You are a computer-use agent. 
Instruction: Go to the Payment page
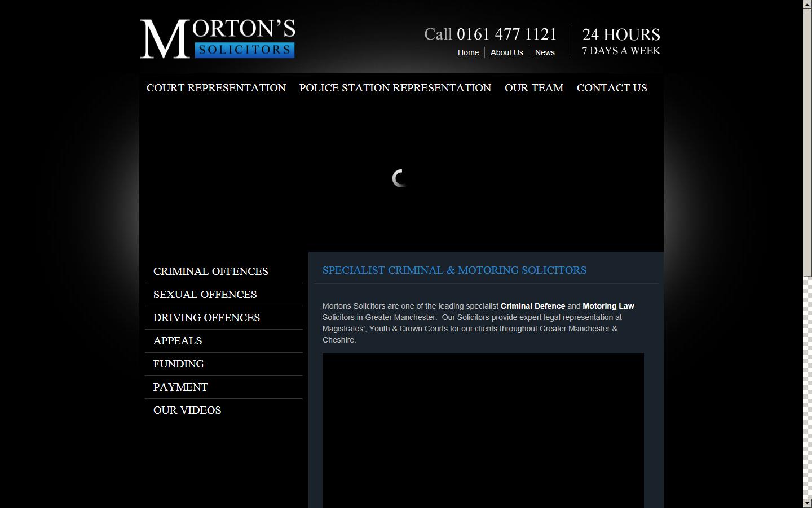click(180, 387)
